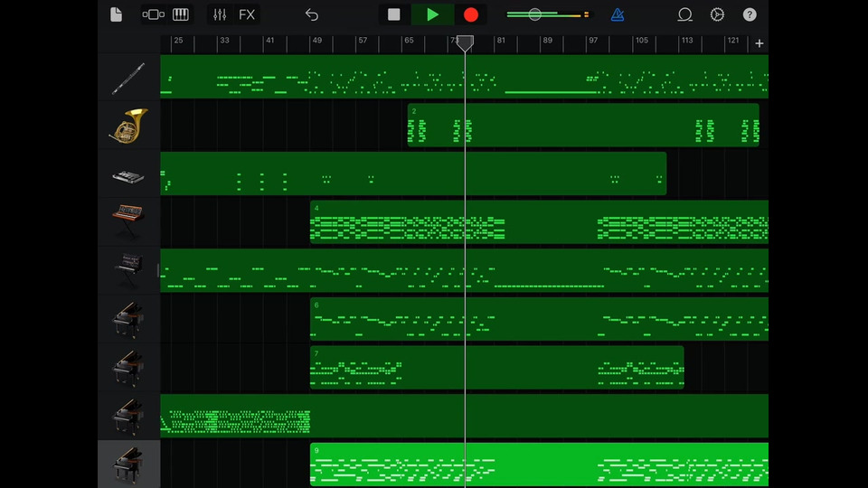This screenshot has height=488, width=868.
Task: Select piano region labeled 6
Action: (x=539, y=319)
